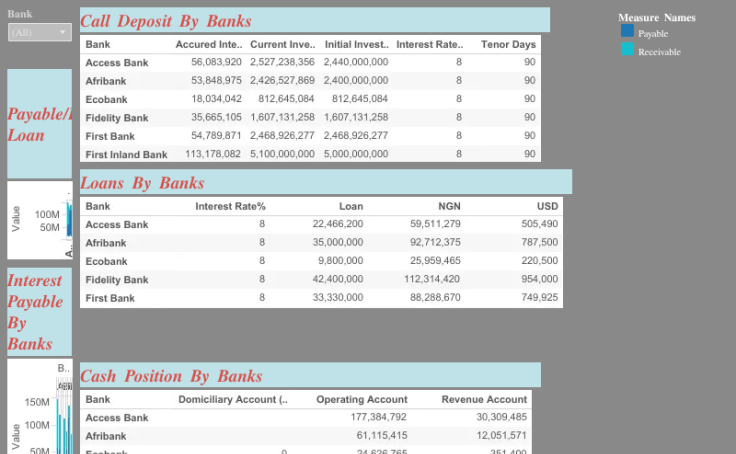Click current investment value 5,100,000,000
Image resolution: width=736 pixels, height=454 pixels.
coord(282,154)
